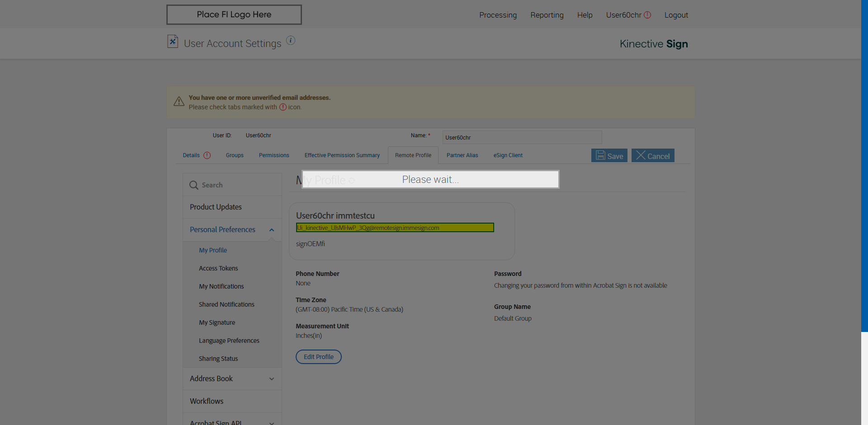
Task: Click the floppy disk icon on the Save button
Action: 600,155
